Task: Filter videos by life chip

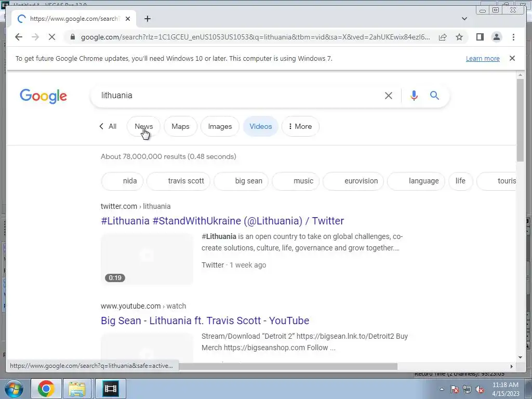Action: coord(461,181)
